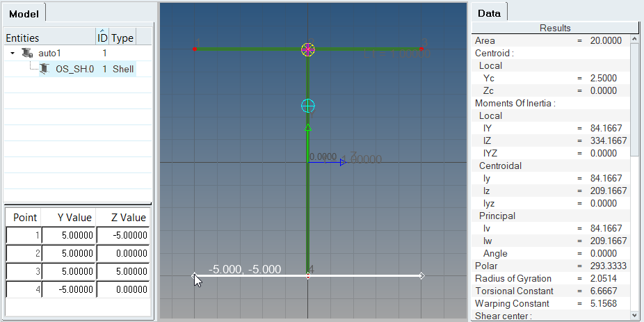This screenshot has width=644, height=322.
Task: Click the ID column header
Action: pyautogui.click(x=102, y=38)
